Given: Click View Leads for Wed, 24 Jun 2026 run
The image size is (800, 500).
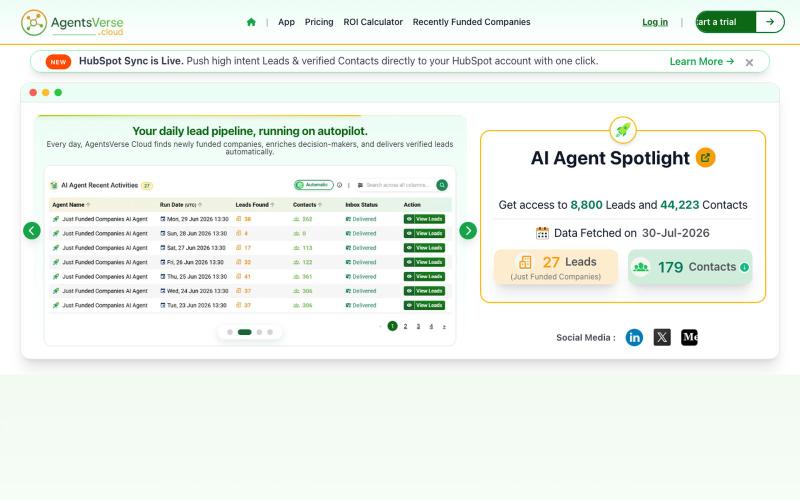Looking at the screenshot, I should coord(424,291).
